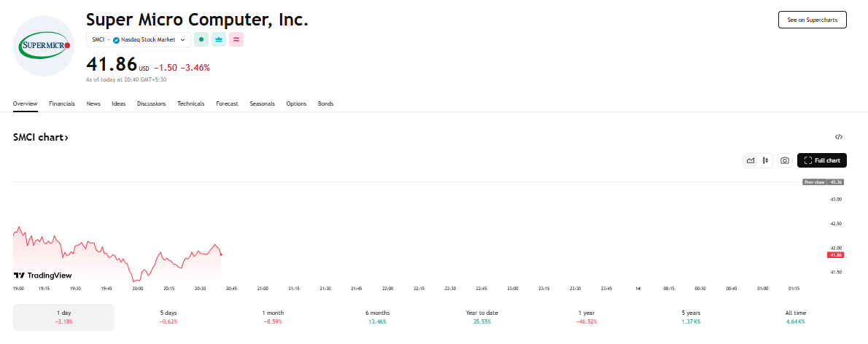This screenshot has height=344, width=868.
Task: Expand SMCI chart heading arrow
Action: 41,138
